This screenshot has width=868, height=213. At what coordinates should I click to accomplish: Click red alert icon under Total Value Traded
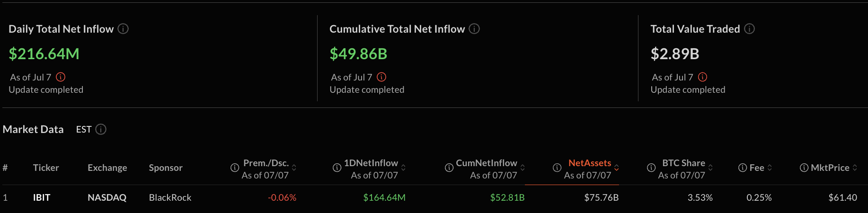(x=702, y=77)
